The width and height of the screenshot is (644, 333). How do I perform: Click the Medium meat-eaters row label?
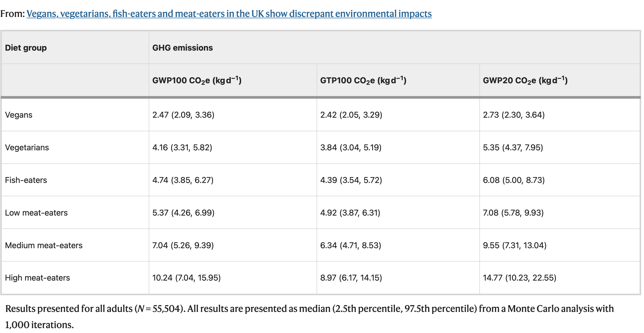(44, 245)
